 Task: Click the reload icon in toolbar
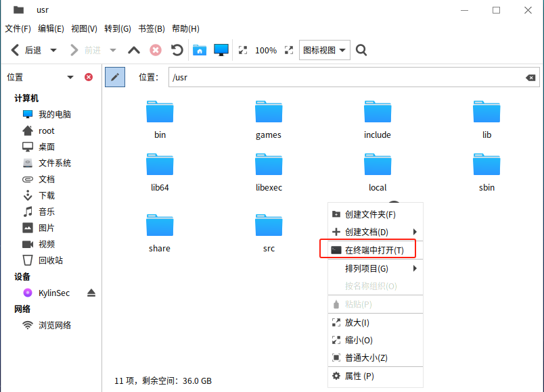177,50
